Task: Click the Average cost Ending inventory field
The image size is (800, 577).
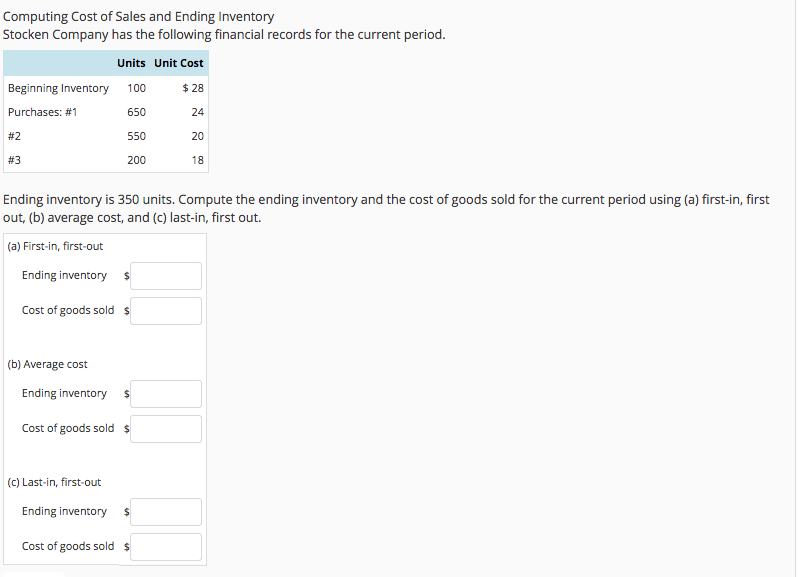Action: pos(165,393)
